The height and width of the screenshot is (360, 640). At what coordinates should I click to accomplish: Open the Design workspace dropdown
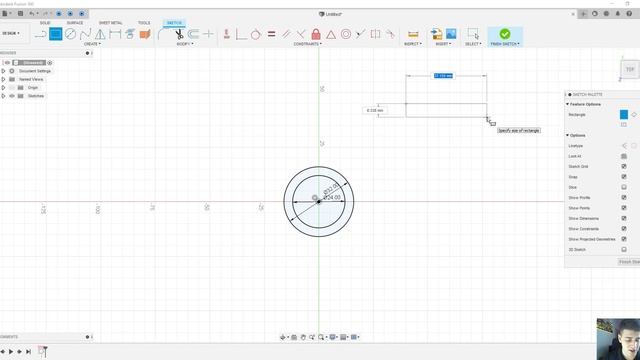pos(11,33)
